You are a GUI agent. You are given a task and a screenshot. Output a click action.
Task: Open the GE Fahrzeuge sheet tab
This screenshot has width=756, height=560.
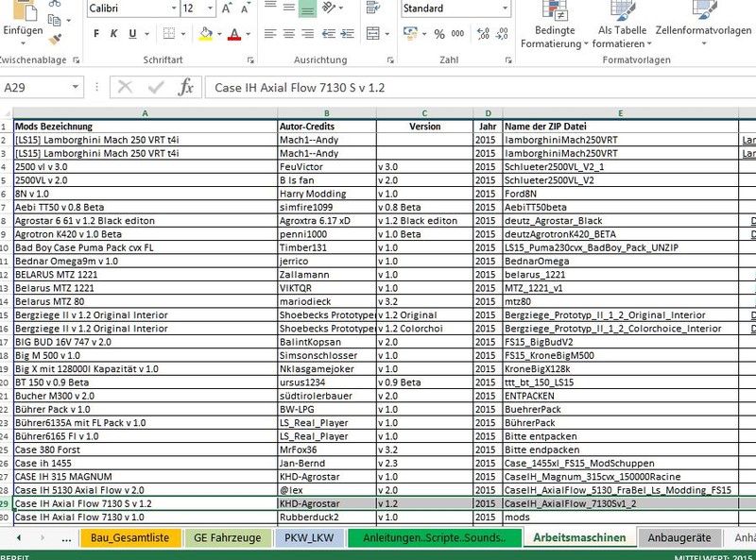(x=227, y=538)
